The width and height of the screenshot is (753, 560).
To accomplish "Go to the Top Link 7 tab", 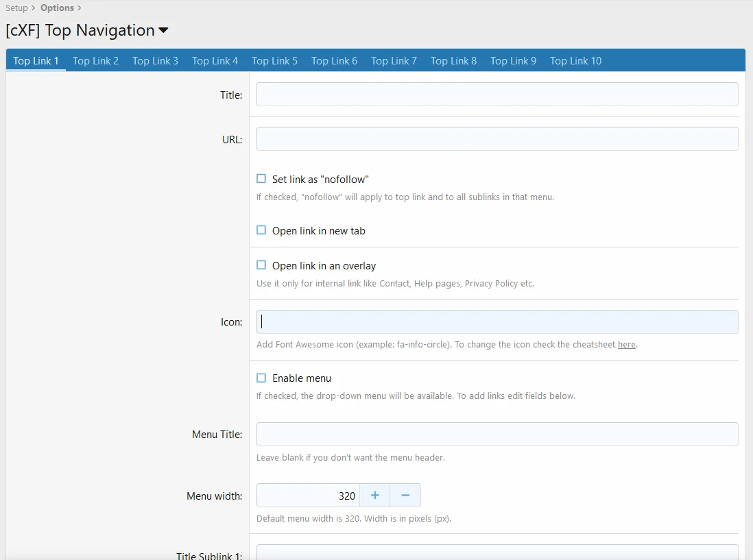I will click(x=394, y=61).
